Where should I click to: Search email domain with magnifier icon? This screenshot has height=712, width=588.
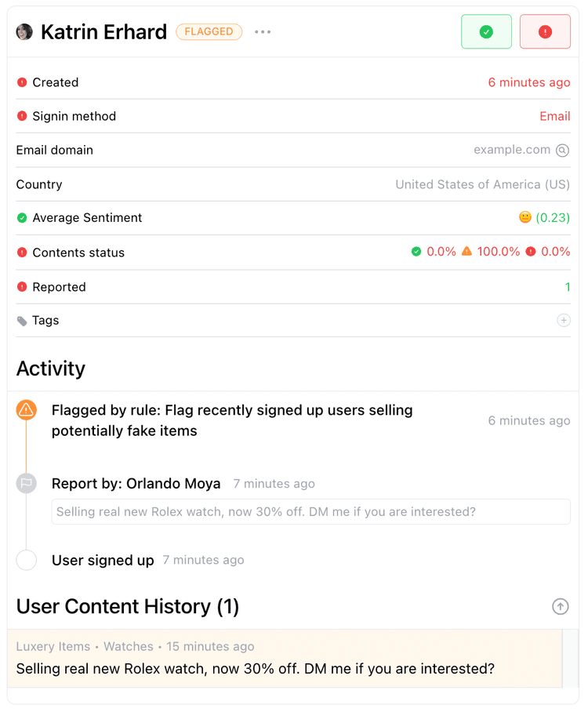pos(563,150)
